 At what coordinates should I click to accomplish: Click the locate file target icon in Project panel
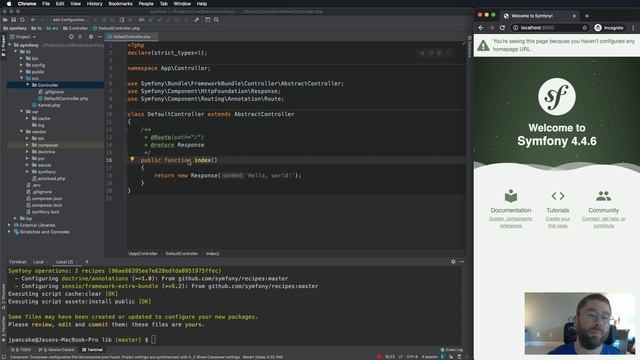tap(71, 37)
